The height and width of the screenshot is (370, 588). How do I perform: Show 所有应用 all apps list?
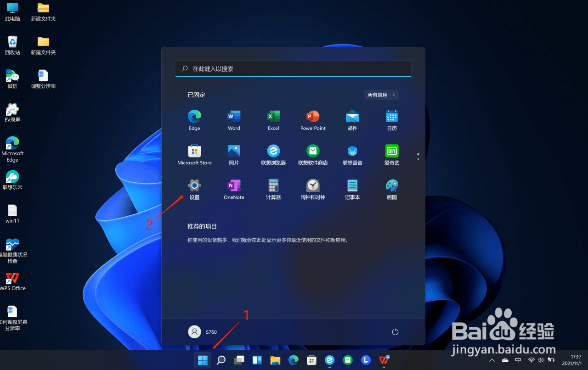click(381, 95)
